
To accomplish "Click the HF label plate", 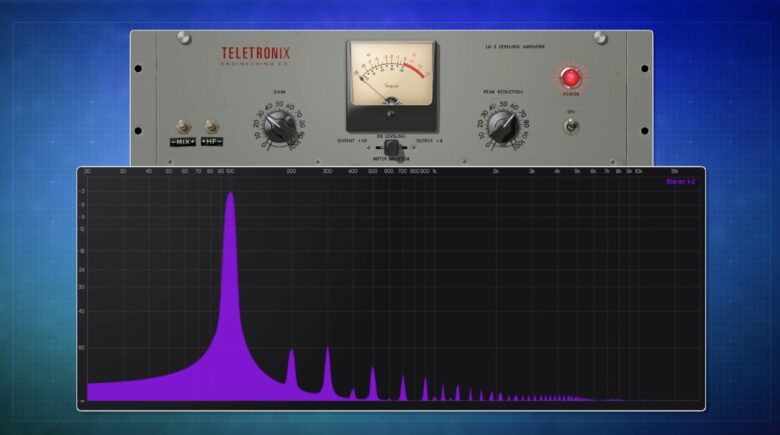I will coord(211,142).
